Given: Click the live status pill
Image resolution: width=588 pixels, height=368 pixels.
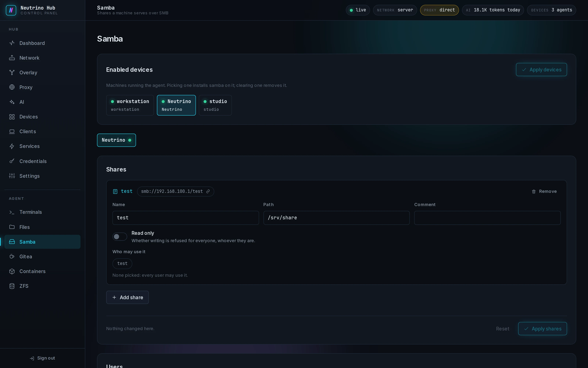Looking at the screenshot, I should tap(358, 10).
